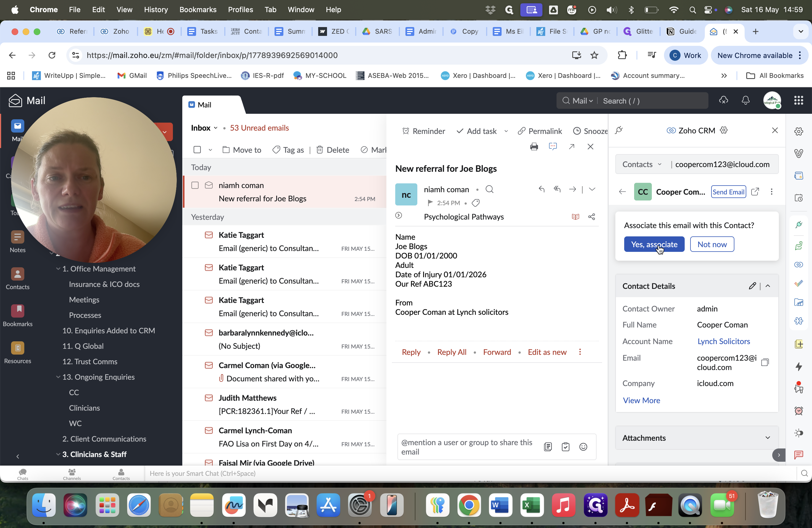The image size is (812, 528).
Task: Toggle read status of niamh coman email
Action: coord(209,185)
